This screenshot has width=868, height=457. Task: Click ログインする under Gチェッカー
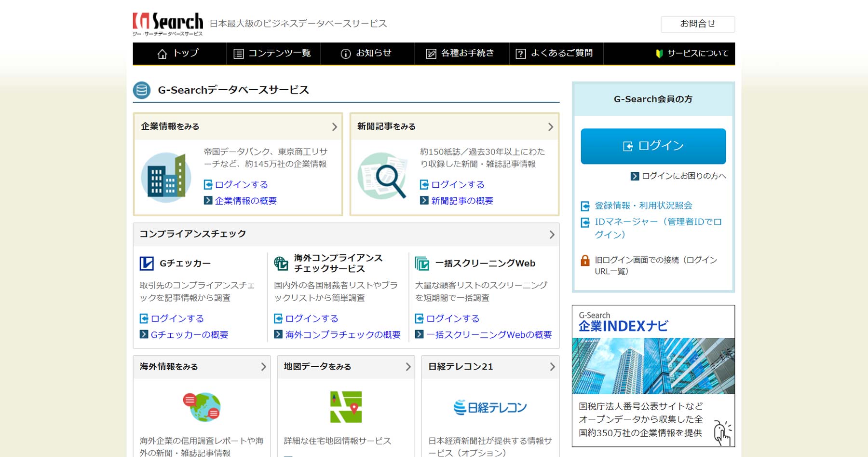(177, 319)
